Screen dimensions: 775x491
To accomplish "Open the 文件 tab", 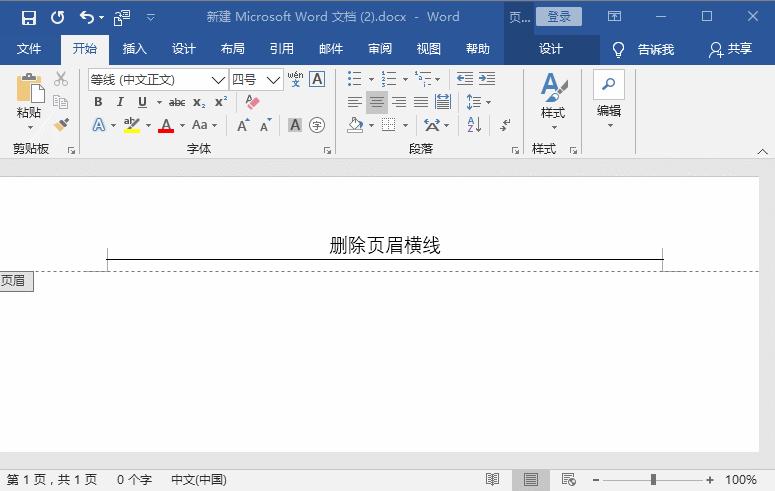I will click(x=29, y=48).
